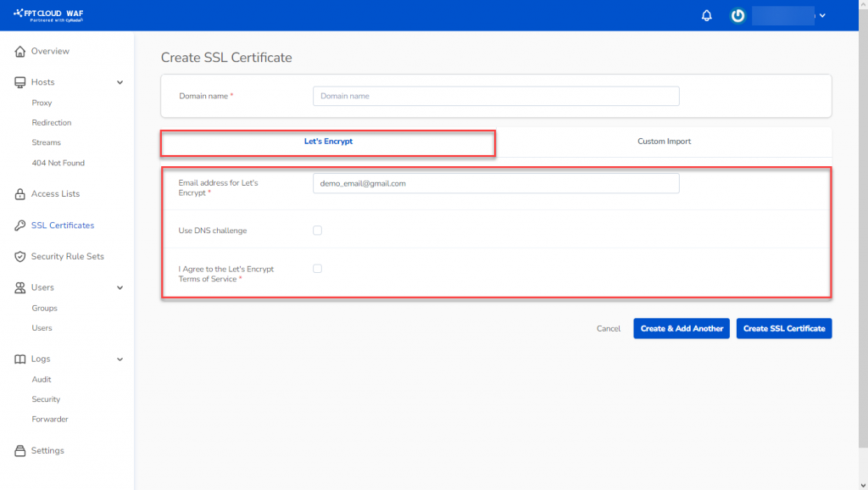Click the Settings icon in sidebar

pyautogui.click(x=20, y=451)
